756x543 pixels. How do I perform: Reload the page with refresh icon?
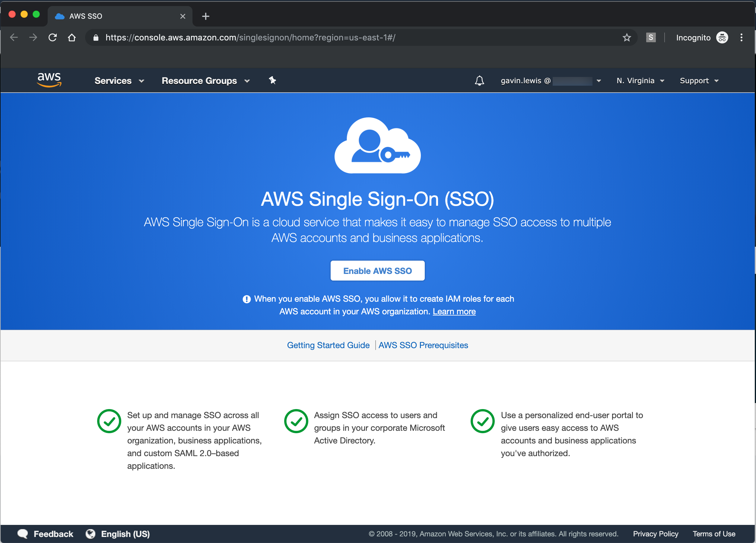pyautogui.click(x=52, y=37)
